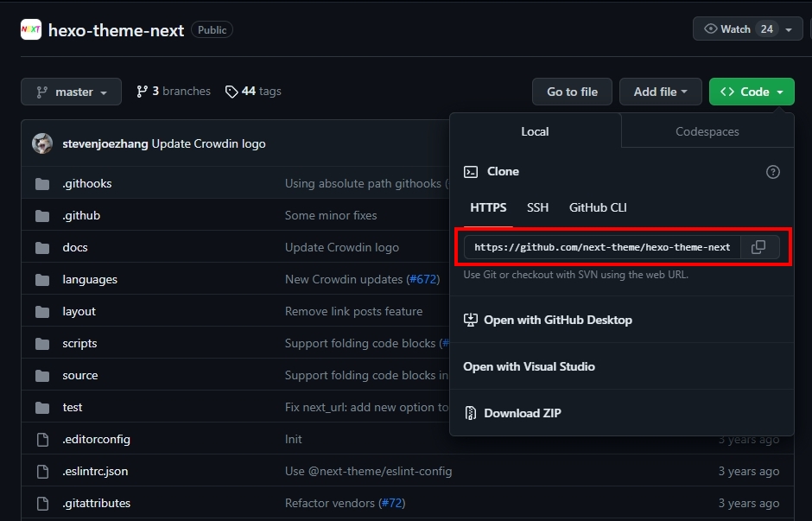This screenshot has width=812, height=521.
Task: Click the Use @next-theme/eslint-config commit message
Action: point(368,471)
